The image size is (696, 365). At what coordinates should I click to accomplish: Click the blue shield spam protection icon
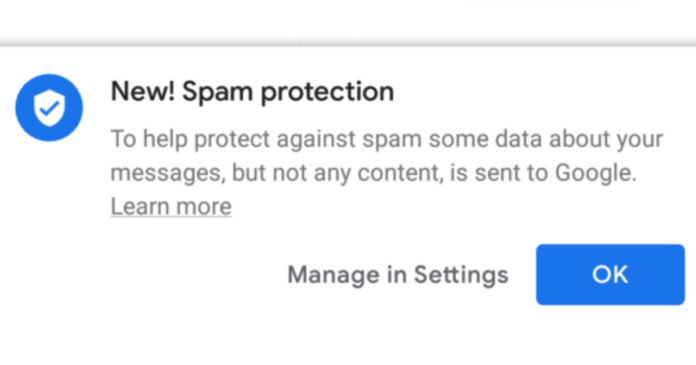click(x=49, y=107)
